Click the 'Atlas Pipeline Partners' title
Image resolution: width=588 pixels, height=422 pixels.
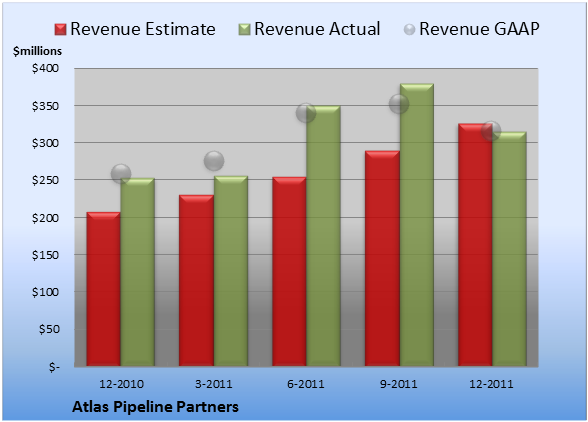[x=155, y=407]
